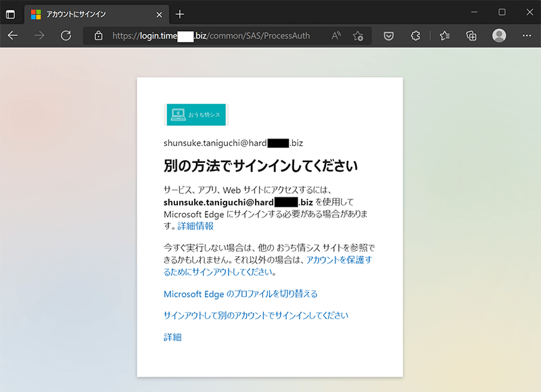This screenshot has width=541, height=392.
Task: Maximize the browser window
Action: [502, 12]
